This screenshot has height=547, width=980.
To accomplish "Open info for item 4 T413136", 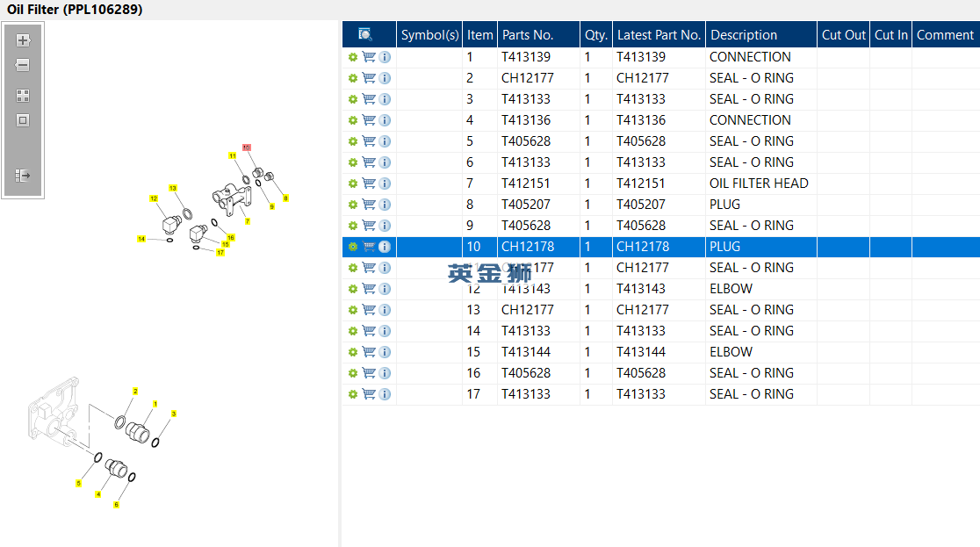I will point(385,120).
